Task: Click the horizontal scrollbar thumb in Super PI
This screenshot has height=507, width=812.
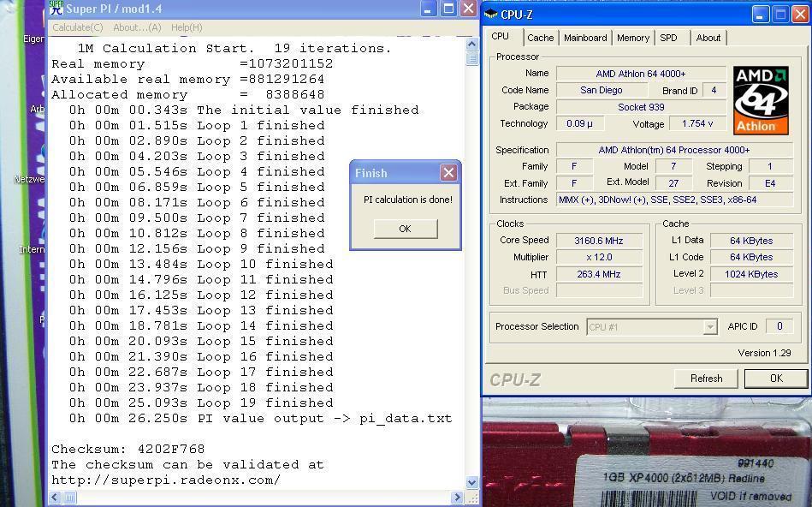Action: (x=69, y=498)
